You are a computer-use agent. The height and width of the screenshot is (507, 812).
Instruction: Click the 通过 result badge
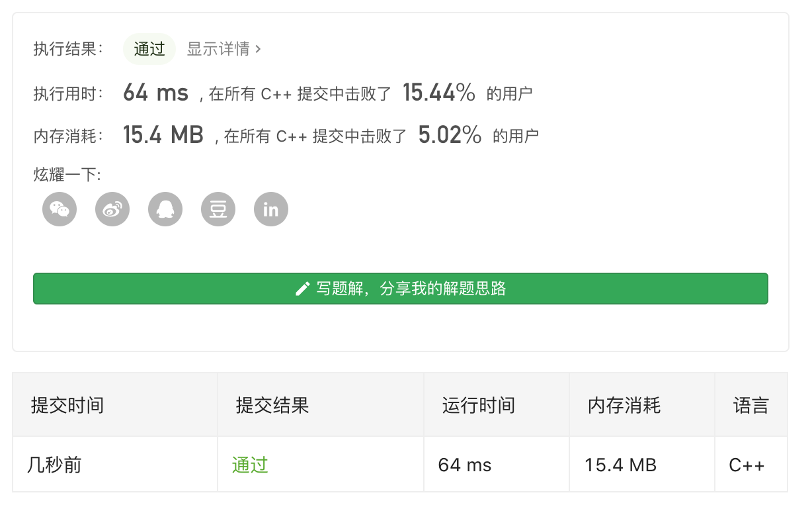(x=149, y=49)
